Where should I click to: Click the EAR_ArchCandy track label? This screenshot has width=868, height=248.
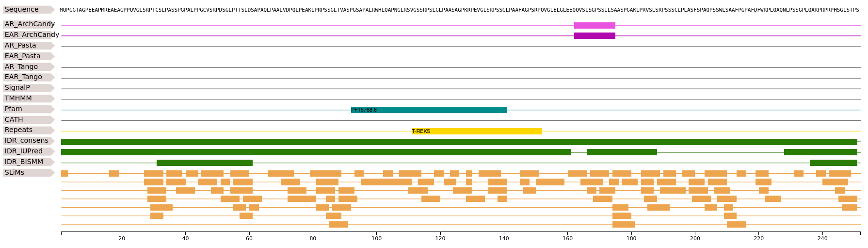pyautogui.click(x=29, y=35)
